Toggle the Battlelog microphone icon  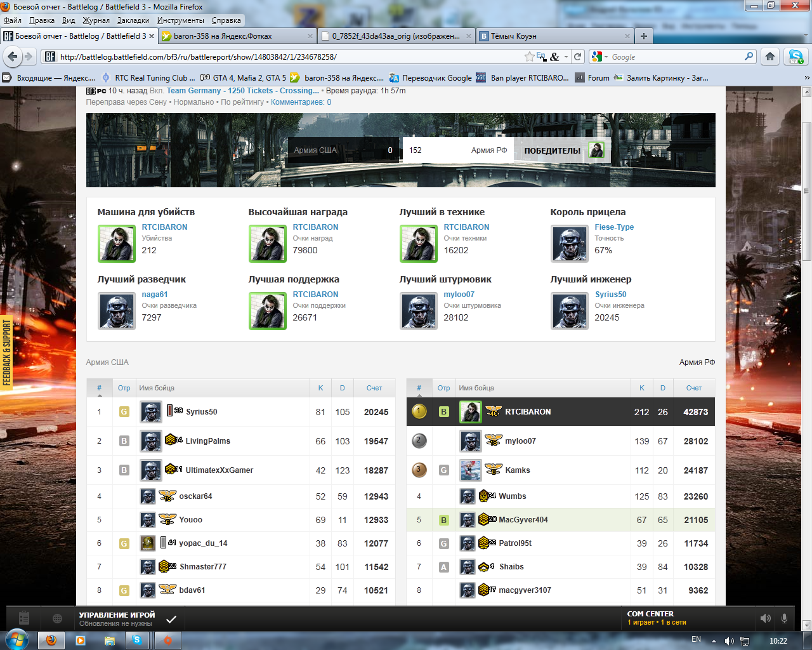pyautogui.click(x=785, y=618)
